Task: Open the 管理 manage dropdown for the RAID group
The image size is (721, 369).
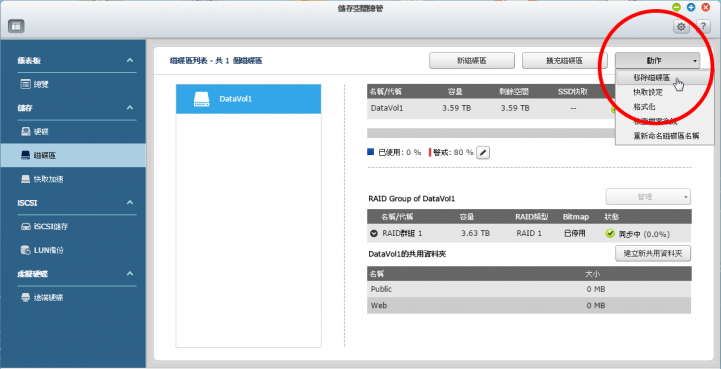Action: (648, 196)
